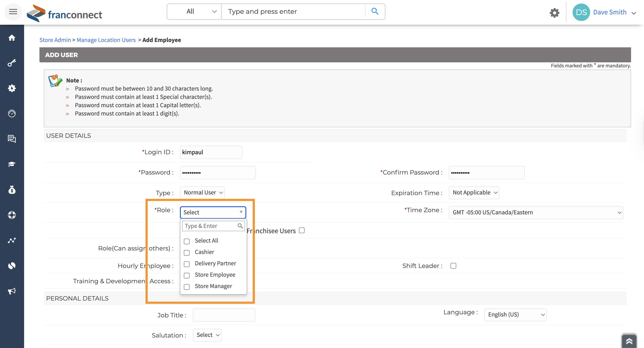Open the Dave Smith user menu
This screenshot has height=348, width=644.
tap(610, 12)
